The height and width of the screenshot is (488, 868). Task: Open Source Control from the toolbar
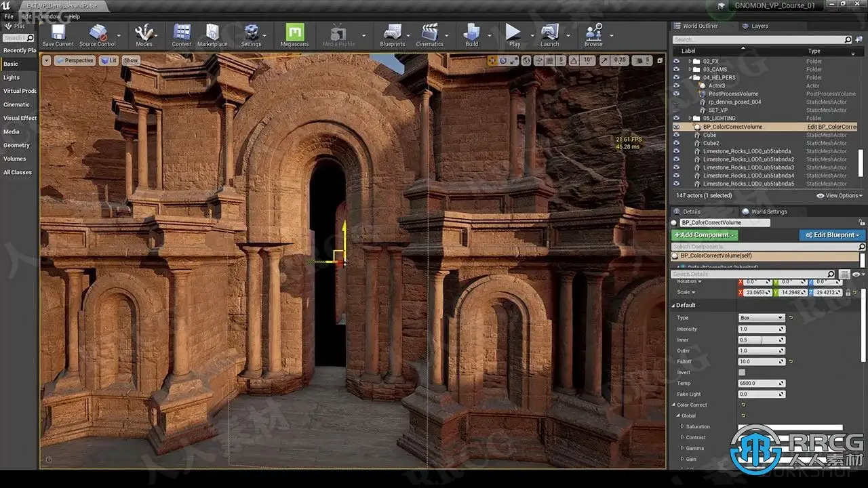click(98, 33)
